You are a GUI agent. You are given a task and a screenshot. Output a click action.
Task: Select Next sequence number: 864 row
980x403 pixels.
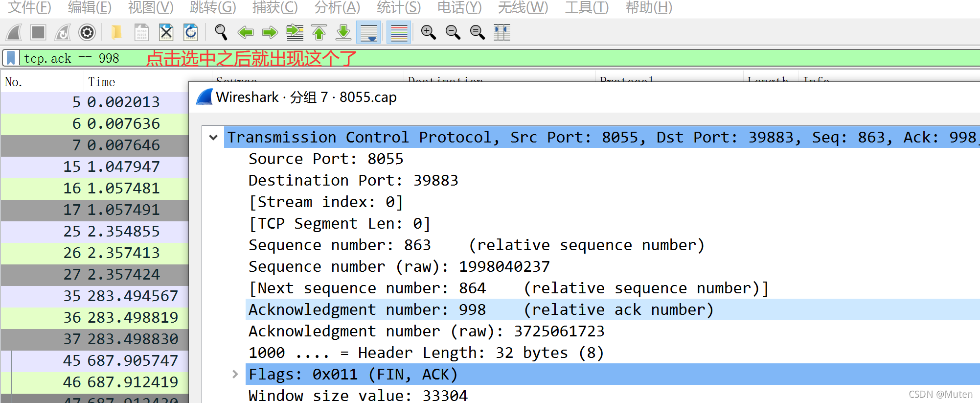(x=613, y=288)
